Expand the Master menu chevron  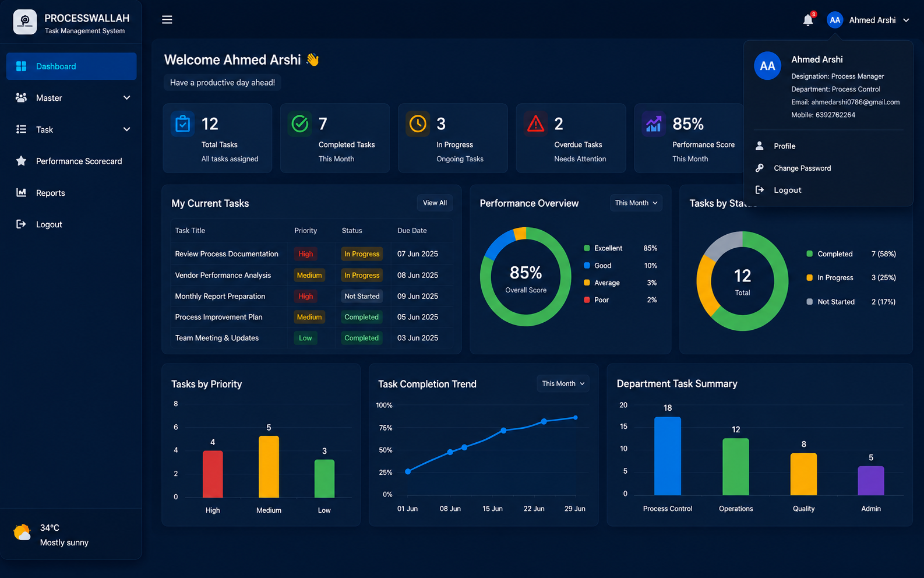pyautogui.click(x=126, y=98)
